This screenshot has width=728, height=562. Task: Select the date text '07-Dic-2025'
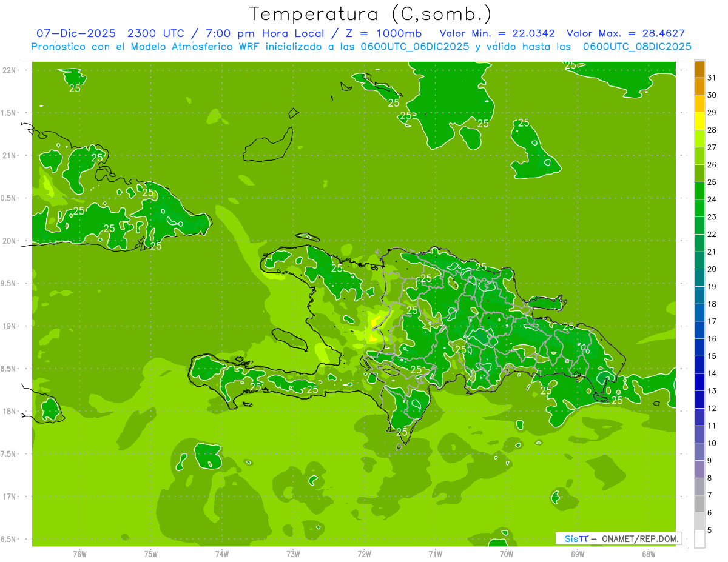(76, 34)
